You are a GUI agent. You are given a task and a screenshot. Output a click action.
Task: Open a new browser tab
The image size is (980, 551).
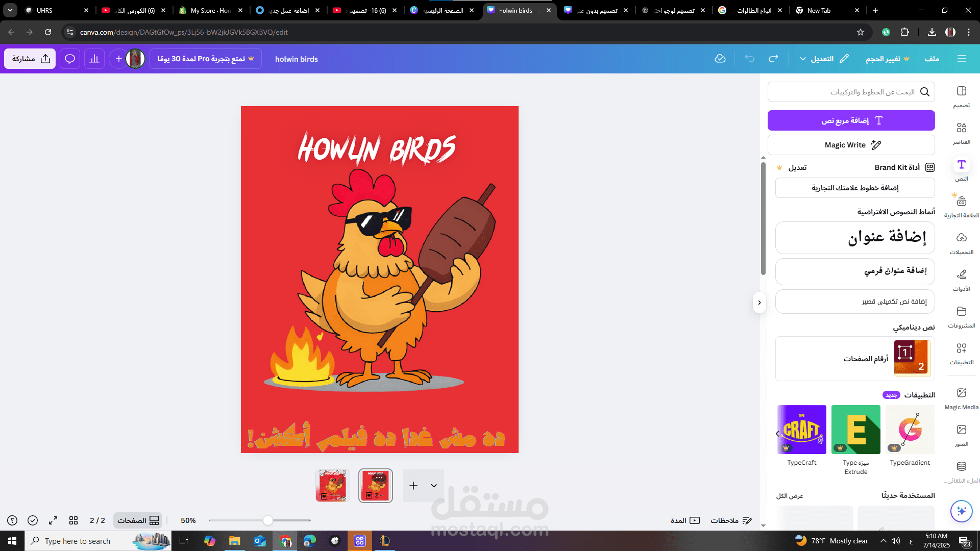(875, 10)
